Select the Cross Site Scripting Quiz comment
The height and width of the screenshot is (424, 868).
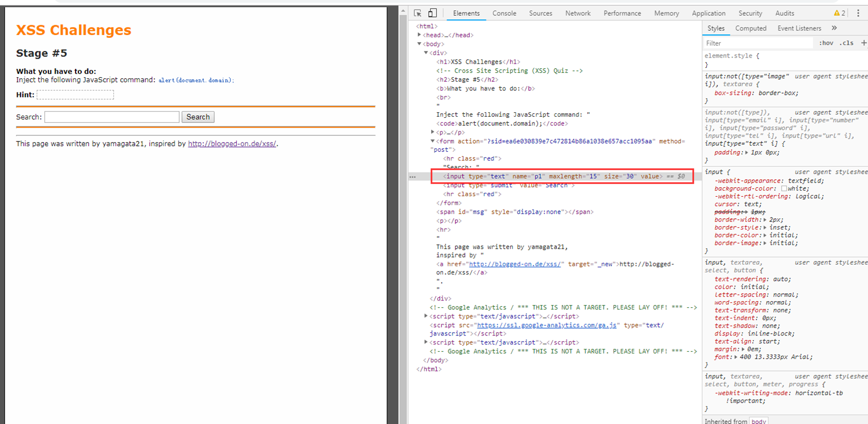click(x=510, y=71)
